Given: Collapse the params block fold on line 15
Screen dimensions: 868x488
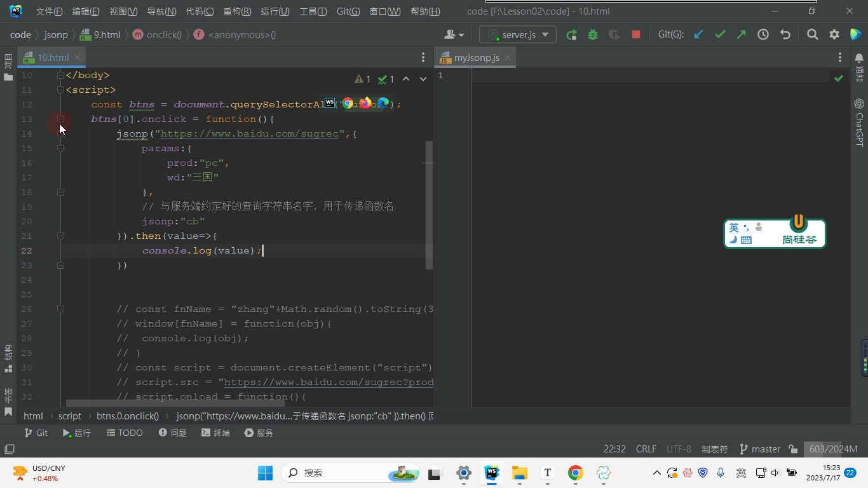Looking at the screenshot, I should tap(60, 148).
